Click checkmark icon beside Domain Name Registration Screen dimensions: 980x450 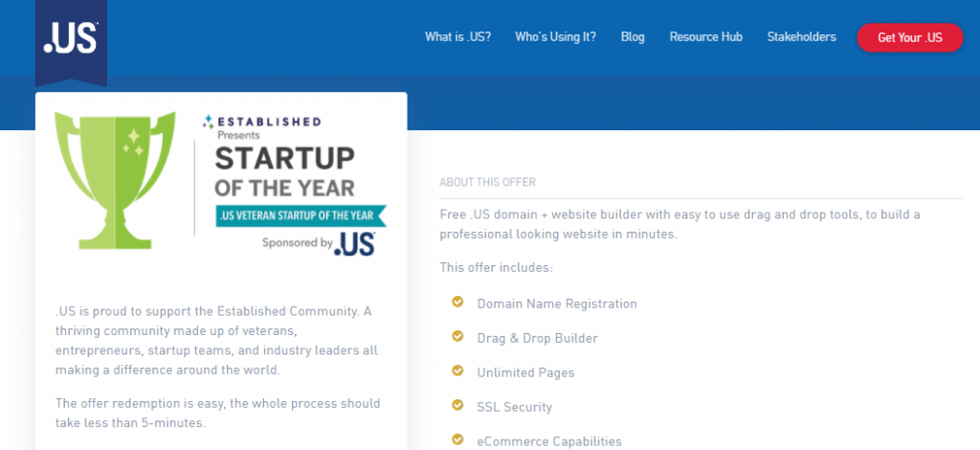coord(457,303)
